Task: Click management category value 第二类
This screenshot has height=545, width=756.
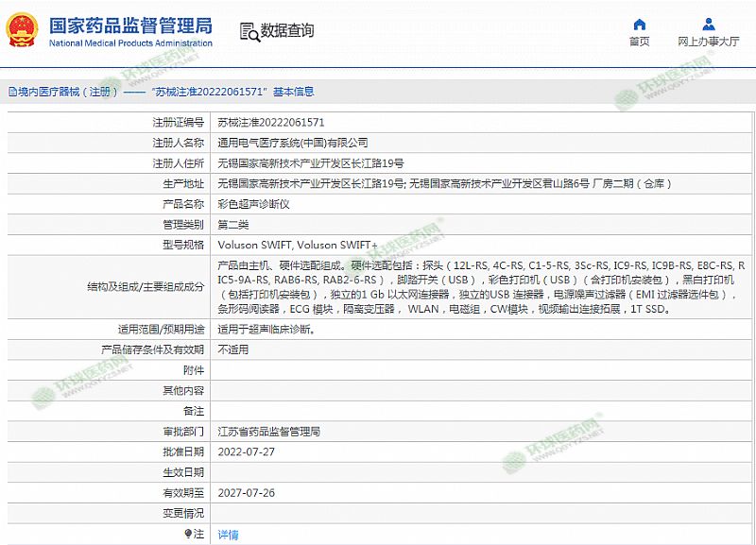Action: coord(233,225)
